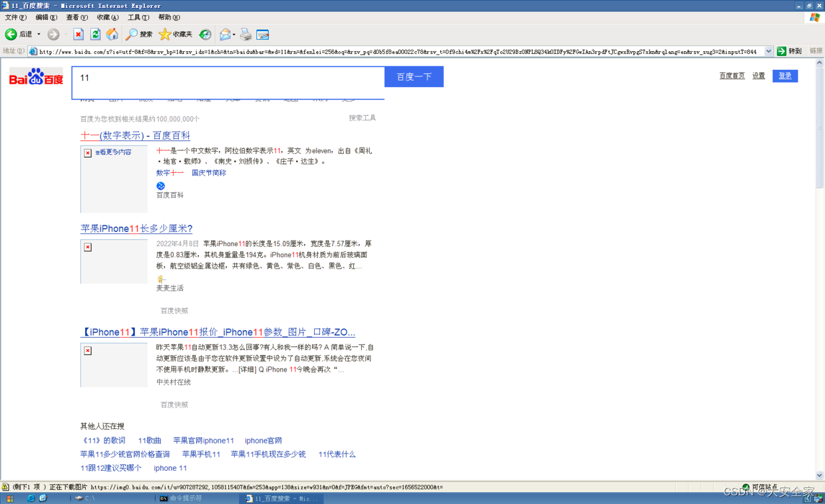Viewport: 825px width, 504px height.
Task: Click the 百度一下 search button
Action: pyautogui.click(x=414, y=77)
